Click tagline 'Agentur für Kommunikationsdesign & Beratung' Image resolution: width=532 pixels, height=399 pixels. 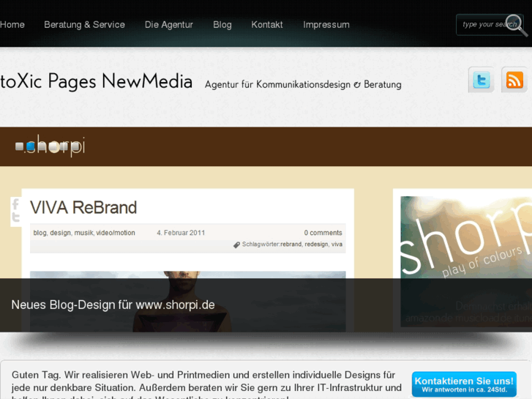[x=303, y=84]
